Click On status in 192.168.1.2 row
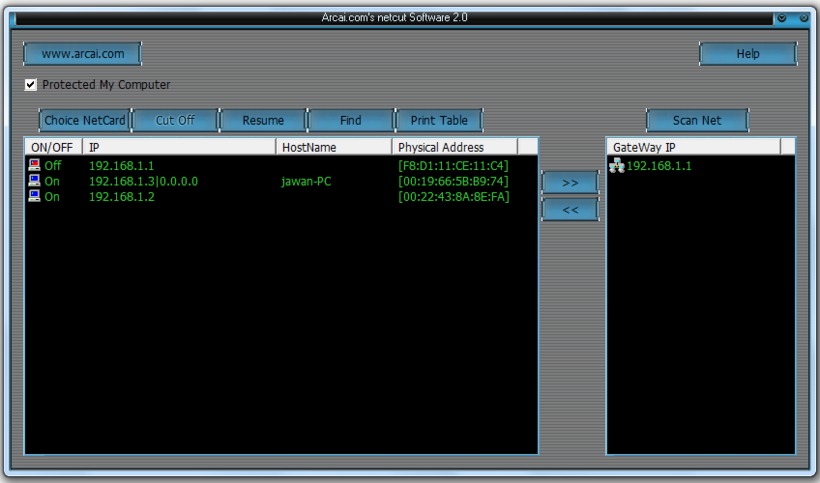The width and height of the screenshot is (820, 483). [x=52, y=197]
